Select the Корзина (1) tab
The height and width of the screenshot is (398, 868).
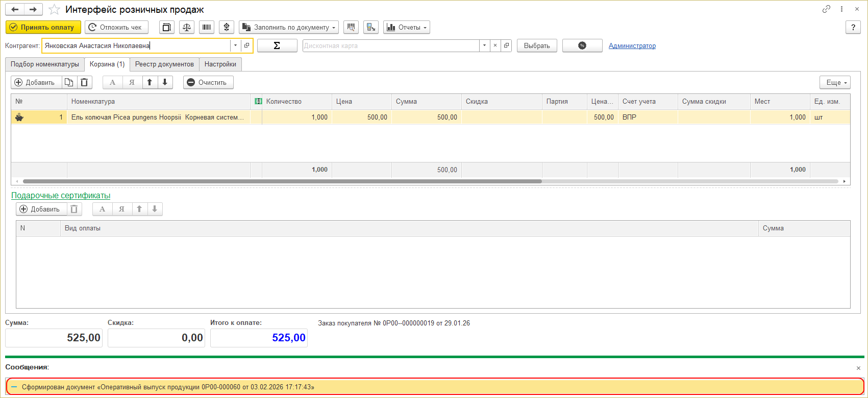pyautogui.click(x=107, y=64)
